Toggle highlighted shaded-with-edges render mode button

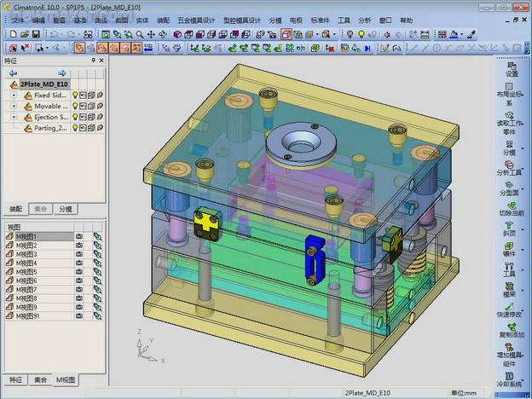[x=286, y=34]
